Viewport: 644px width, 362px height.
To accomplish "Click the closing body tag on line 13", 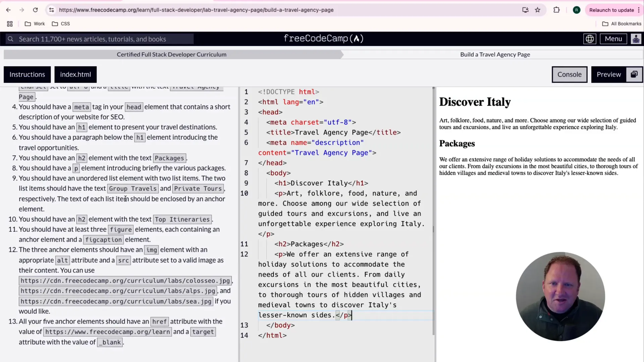I will 280,325.
